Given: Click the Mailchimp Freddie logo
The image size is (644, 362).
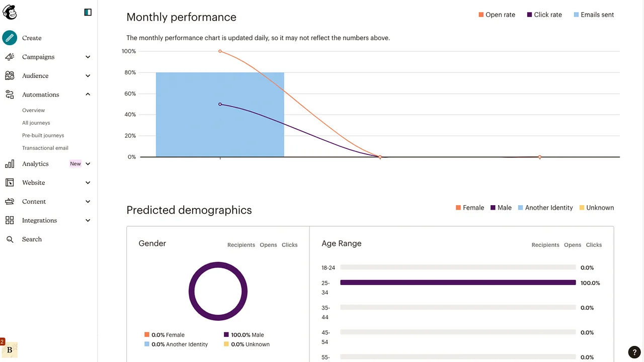Looking at the screenshot, I should point(10,12).
